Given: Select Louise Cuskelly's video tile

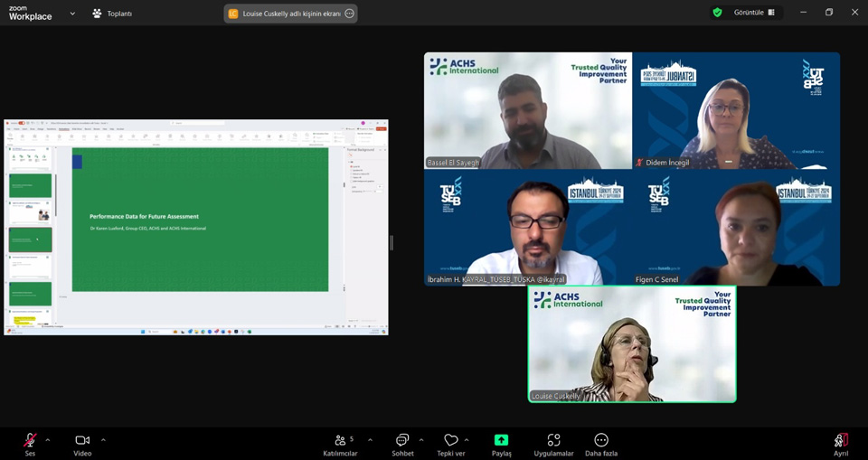Looking at the screenshot, I should coord(632,344).
